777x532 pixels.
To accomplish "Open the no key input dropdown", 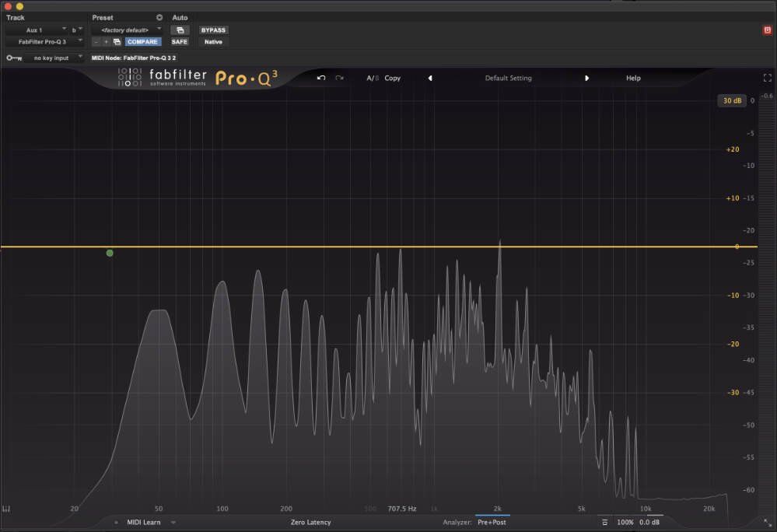I will click(x=54, y=58).
